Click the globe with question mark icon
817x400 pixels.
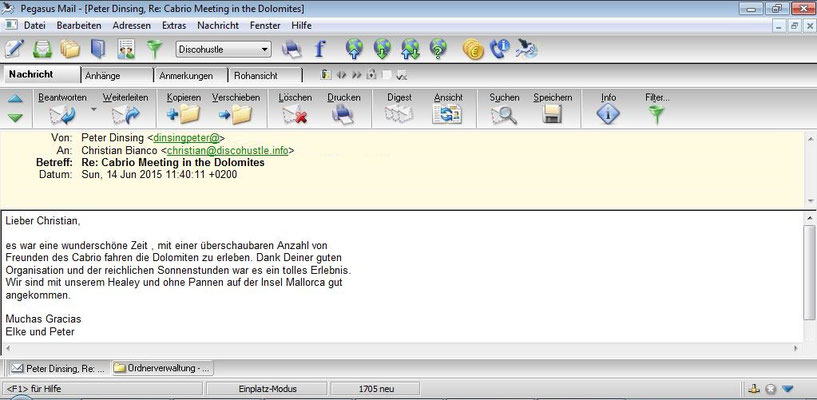438,49
